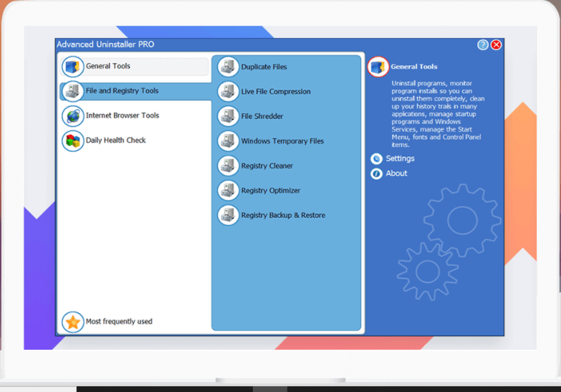The height and width of the screenshot is (392, 561).
Task: Launch Live File Compression text link
Action: point(276,92)
